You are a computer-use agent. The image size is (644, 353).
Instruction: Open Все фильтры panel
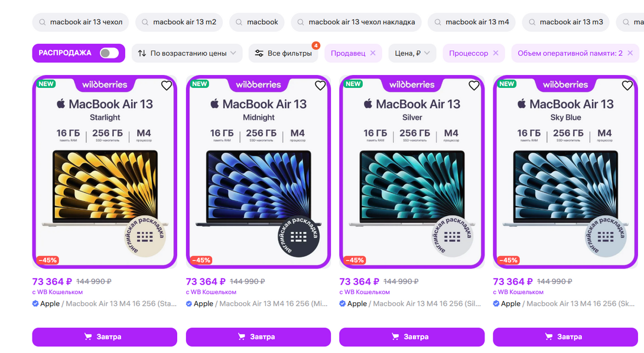pyautogui.click(x=283, y=53)
